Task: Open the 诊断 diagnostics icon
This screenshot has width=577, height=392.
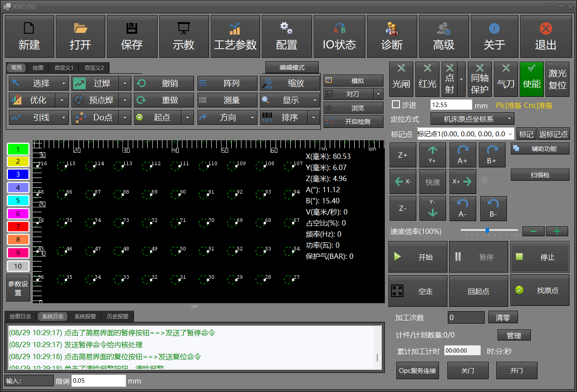Action: [392, 36]
